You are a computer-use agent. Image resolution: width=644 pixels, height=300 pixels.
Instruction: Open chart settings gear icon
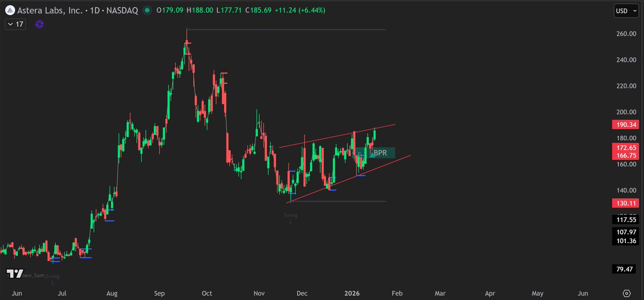coord(626,293)
